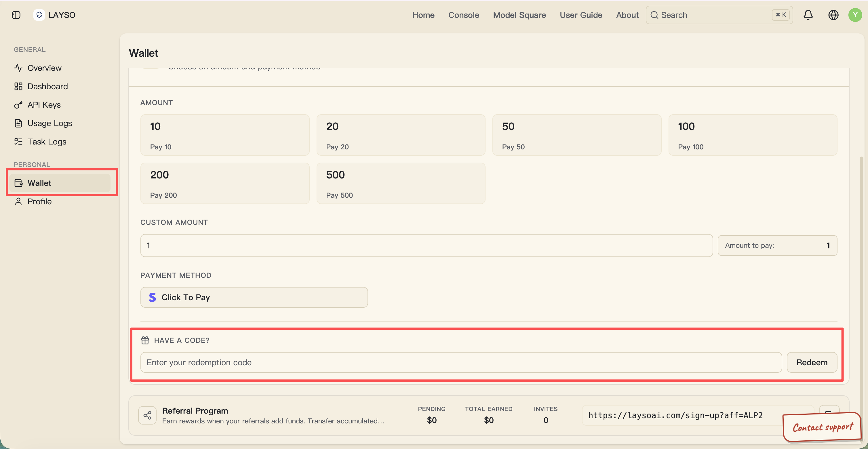
Task: Open the user avatar Y menu
Action: coord(855,15)
